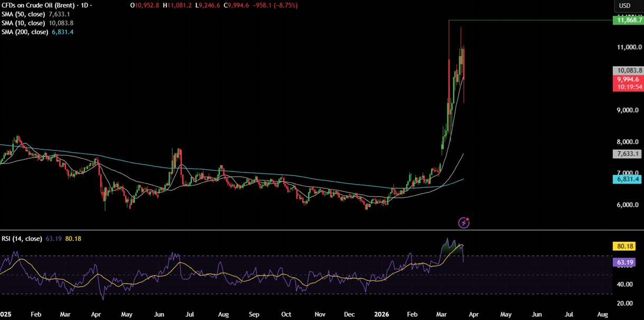Click the CFDs on Crude Oil (Brent) title
644x320 pixels.
click(x=37, y=5)
